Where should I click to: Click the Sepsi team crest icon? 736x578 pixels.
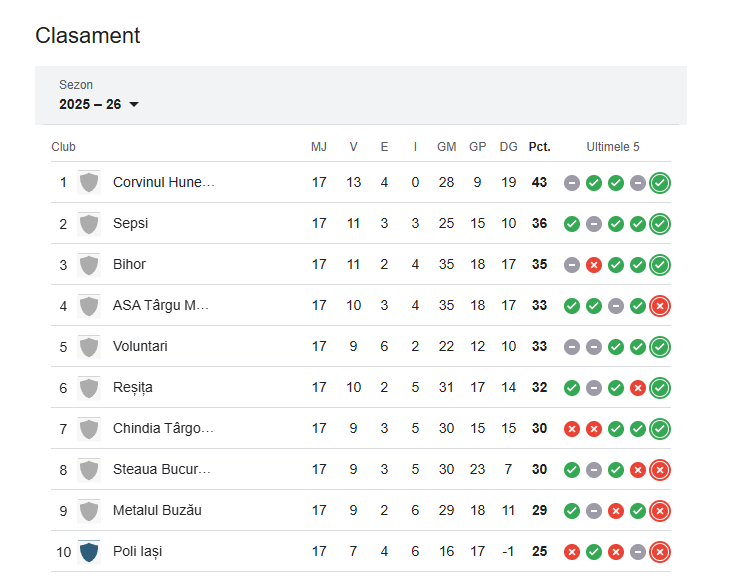click(89, 223)
